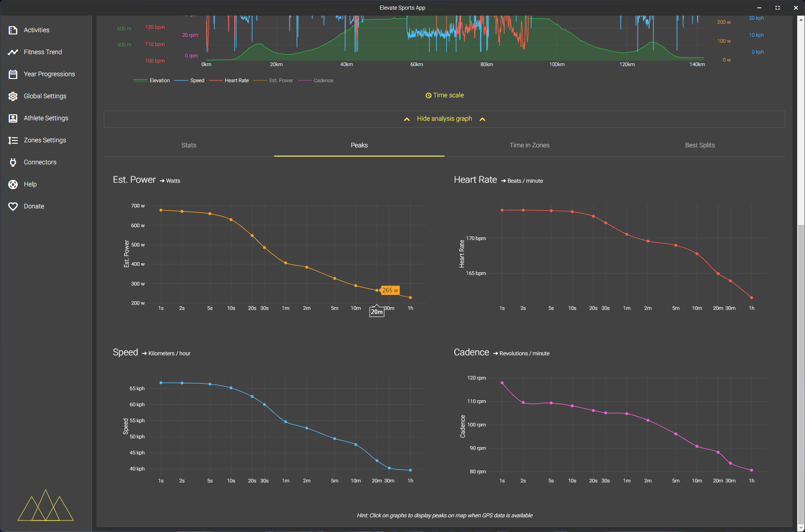Open the Connectors plug icon
The image size is (805, 532).
tap(13, 162)
